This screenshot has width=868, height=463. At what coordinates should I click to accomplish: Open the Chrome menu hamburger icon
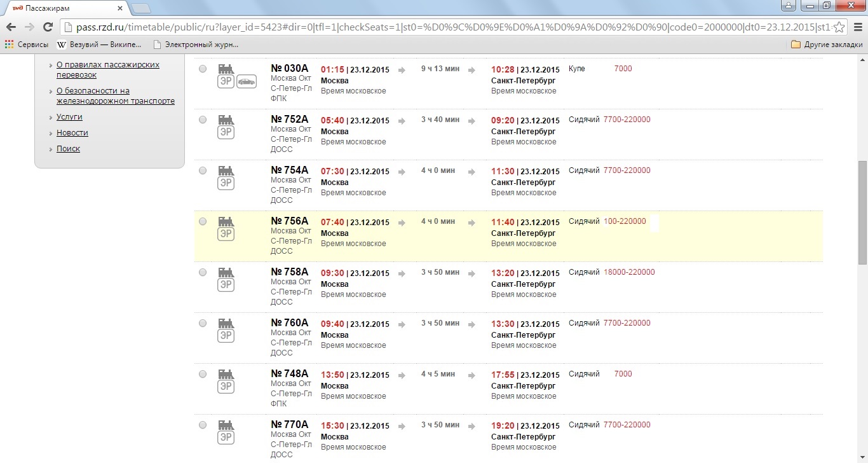[857, 27]
